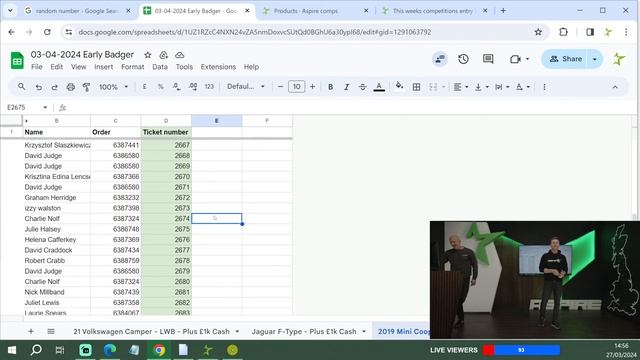Image resolution: width=640 pixels, height=360 pixels.
Task: Toggle italic formatting
Action: (x=346, y=87)
